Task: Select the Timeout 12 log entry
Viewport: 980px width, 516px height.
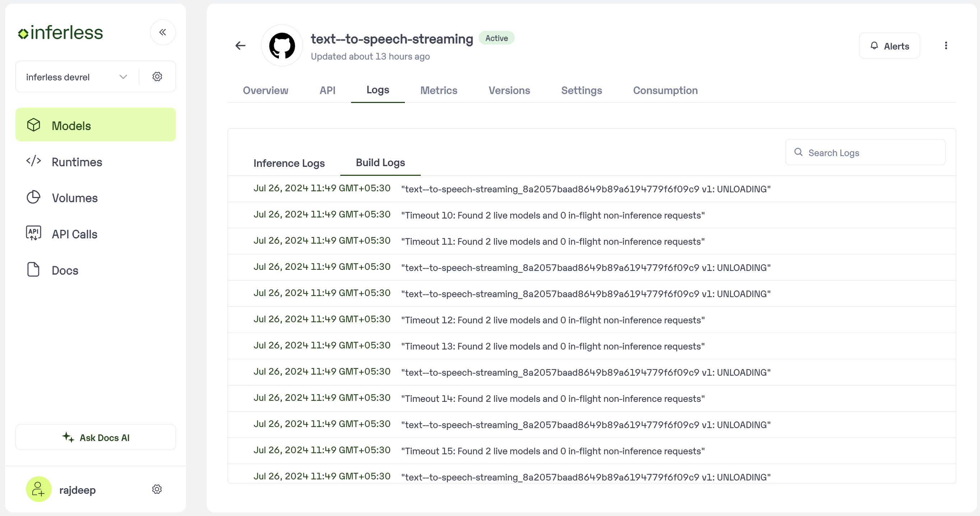Action: (552, 320)
